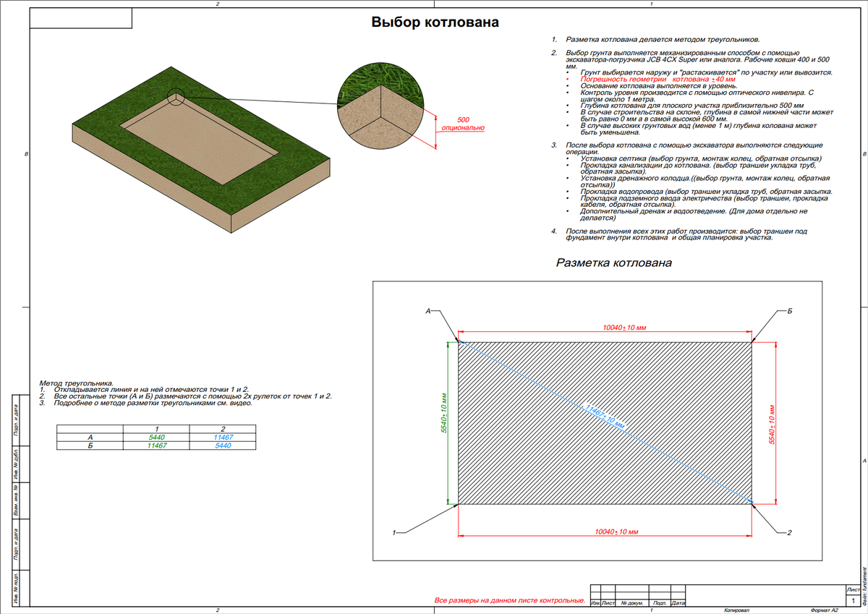Image resolution: width=868 pixels, height=614 pixels.
Task: Select the line "Основание котлована выполняется в уровень."
Action: [658, 85]
